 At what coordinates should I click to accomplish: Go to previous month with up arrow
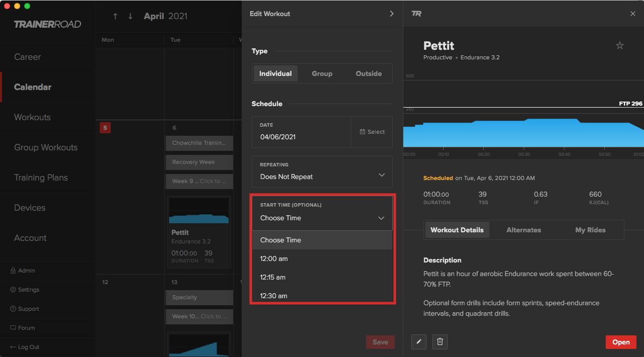[x=115, y=16]
